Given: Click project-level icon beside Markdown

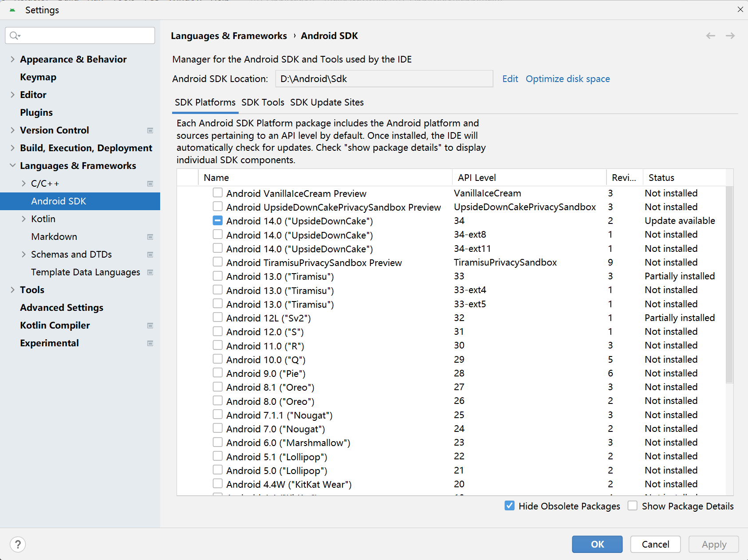Looking at the screenshot, I should click(x=150, y=237).
